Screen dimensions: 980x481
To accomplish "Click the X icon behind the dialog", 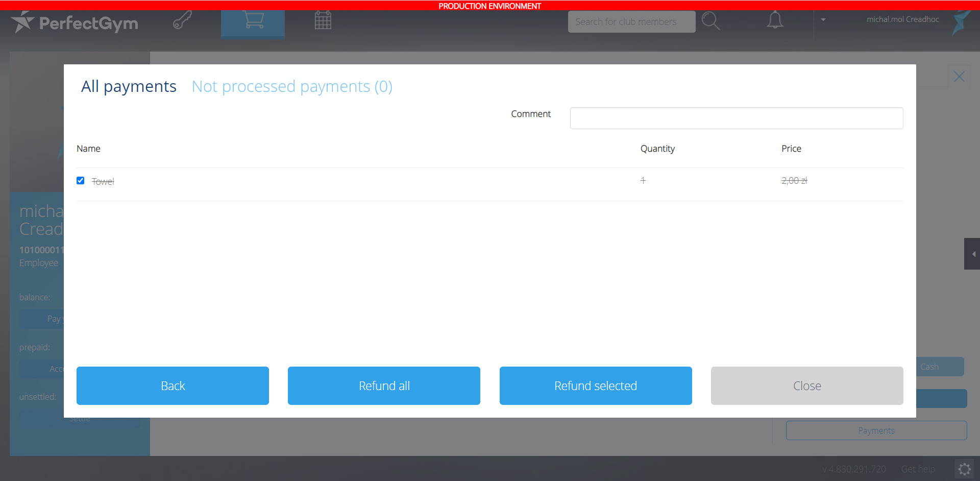I will pyautogui.click(x=959, y=77).
